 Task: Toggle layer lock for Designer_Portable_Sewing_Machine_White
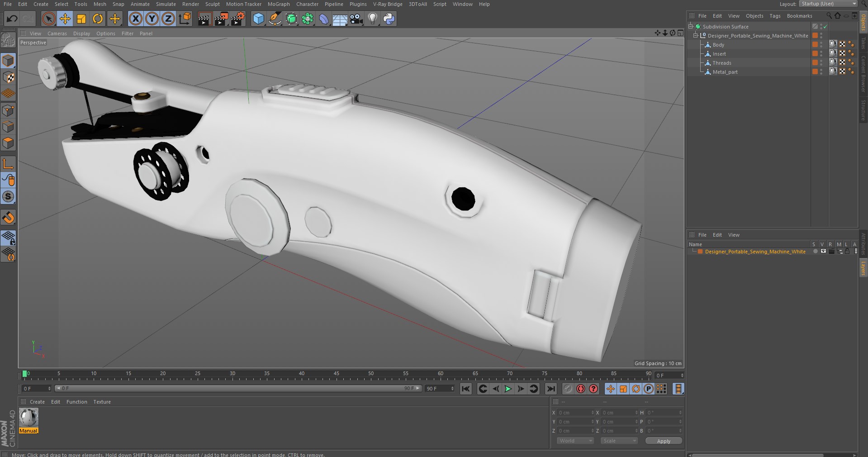click(x=847, y=252)
